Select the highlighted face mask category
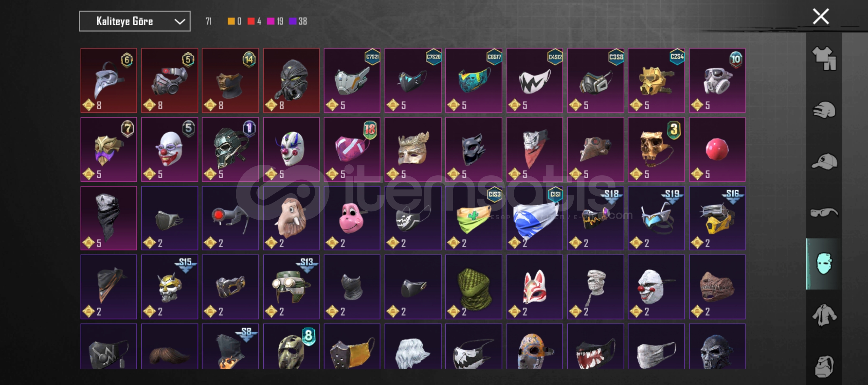 point(824,264)
